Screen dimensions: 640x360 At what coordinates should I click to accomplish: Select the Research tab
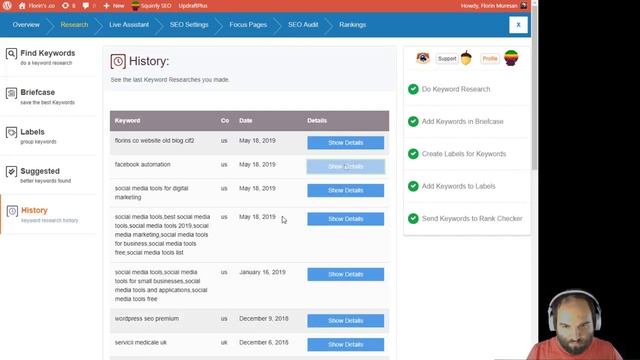(74, 24)
